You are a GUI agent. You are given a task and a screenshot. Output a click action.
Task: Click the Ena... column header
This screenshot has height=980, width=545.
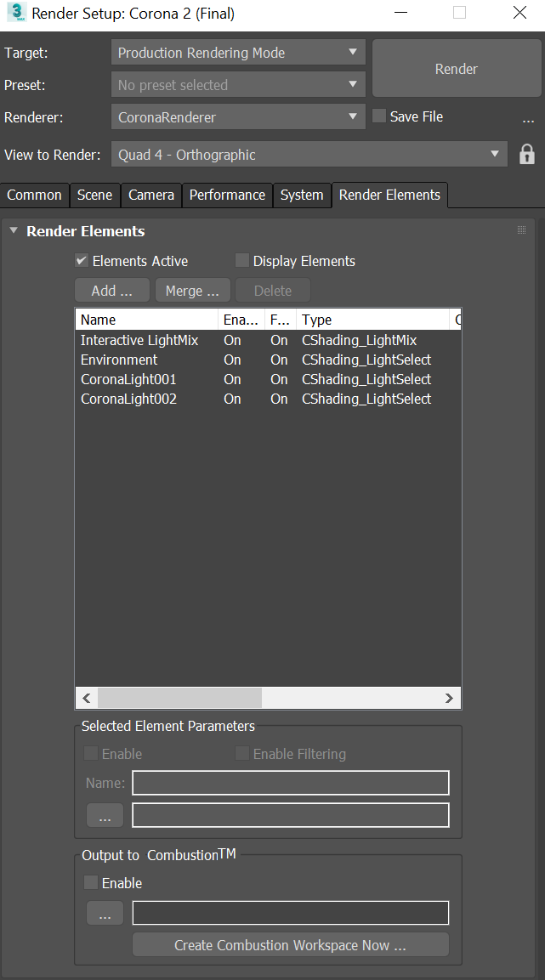(241, 320)
